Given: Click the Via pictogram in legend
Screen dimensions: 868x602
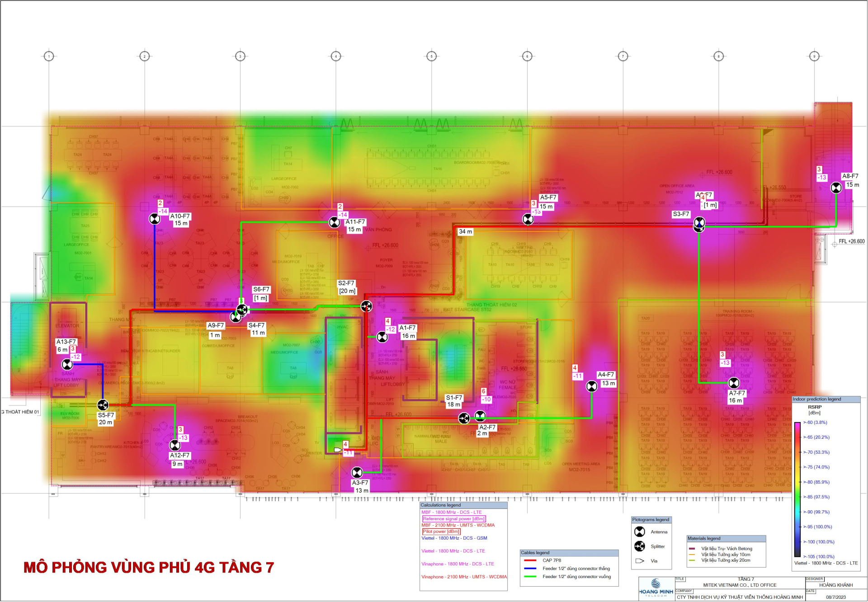Looking at the screenshot, I should (640, 561).
